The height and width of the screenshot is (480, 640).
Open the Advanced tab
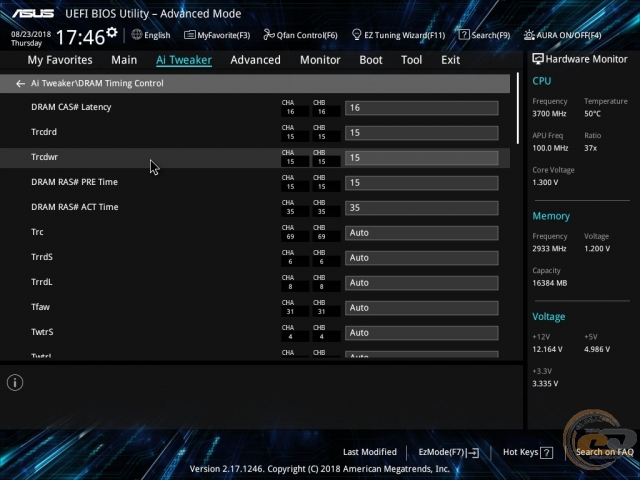pos(256,60)
